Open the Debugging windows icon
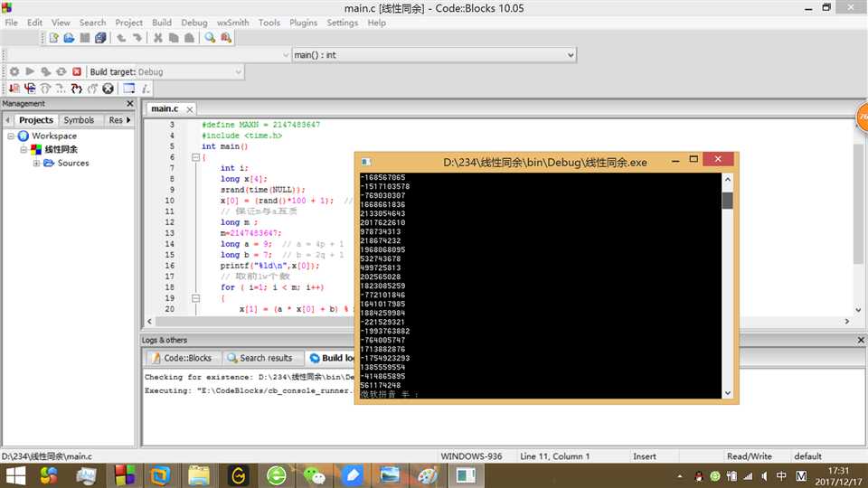Image resolution: width=868 pixels, height=488 pixels. [x=129, y=89]
